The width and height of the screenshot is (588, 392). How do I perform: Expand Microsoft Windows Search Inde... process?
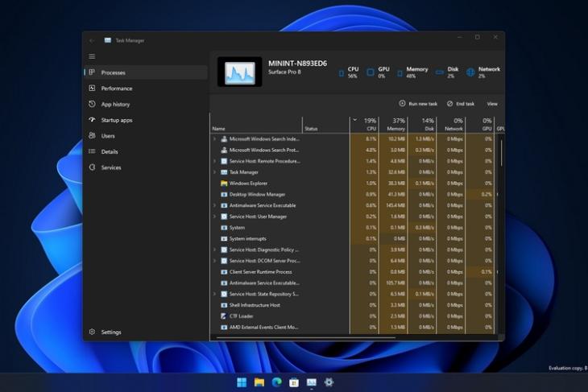click(x=215, y=138)
